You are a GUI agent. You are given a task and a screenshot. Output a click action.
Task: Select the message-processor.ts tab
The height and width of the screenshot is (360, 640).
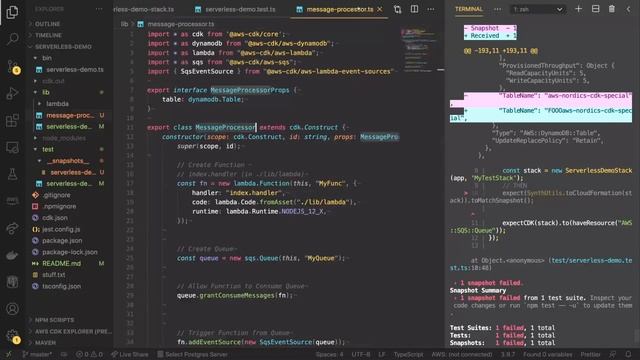coord(340,9)
